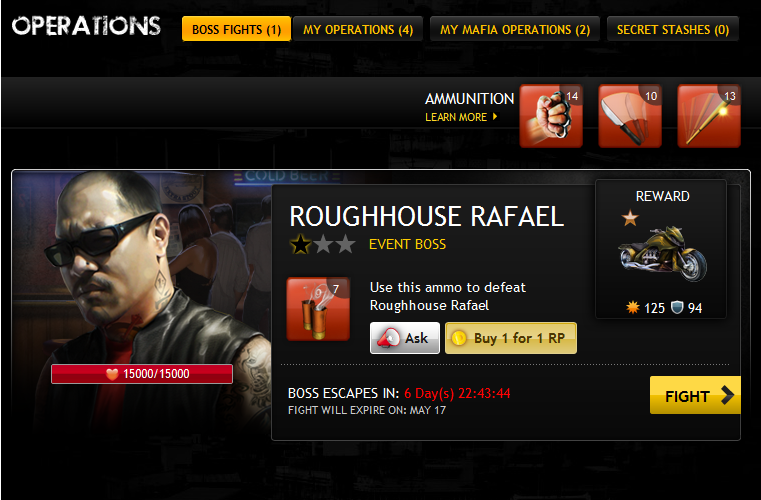Click the shotgun shells ammo icon
Screen dimensions: 761x500
coord(318,309)
